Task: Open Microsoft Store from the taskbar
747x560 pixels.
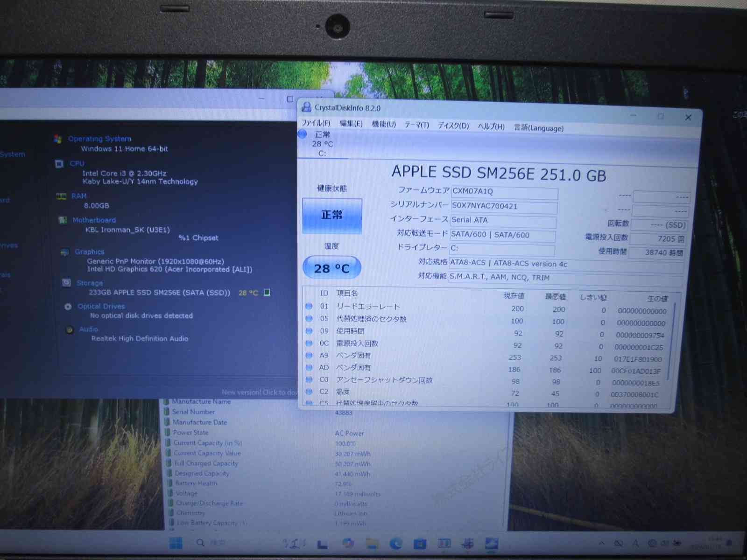Action: point(420,544)
